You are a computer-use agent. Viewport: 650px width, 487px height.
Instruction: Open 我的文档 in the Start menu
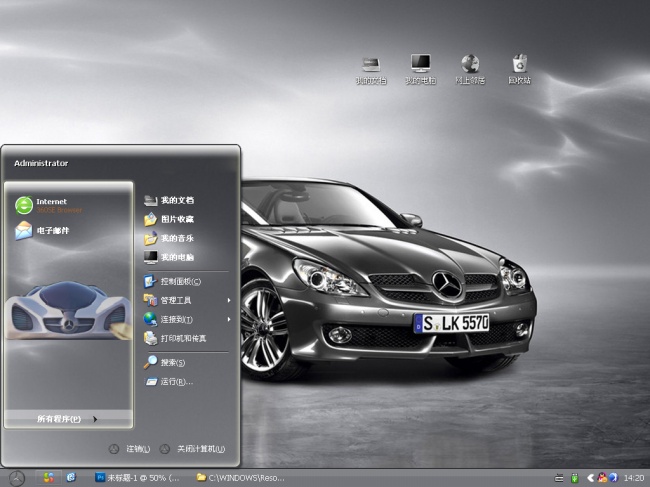click(x=169, y=201)
